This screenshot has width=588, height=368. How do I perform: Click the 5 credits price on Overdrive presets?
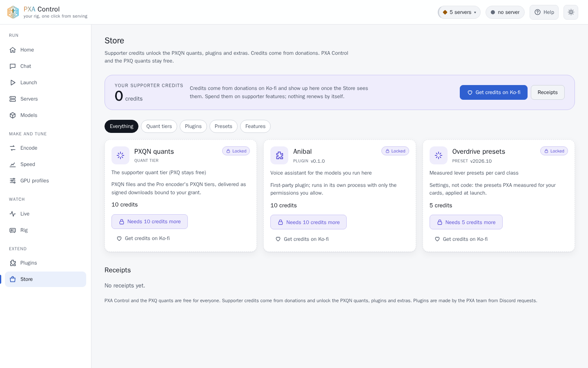[x=441, y=205]
